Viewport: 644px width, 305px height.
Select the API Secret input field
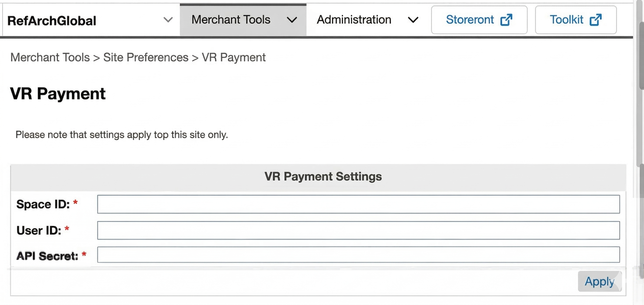(x=358, y=255)
